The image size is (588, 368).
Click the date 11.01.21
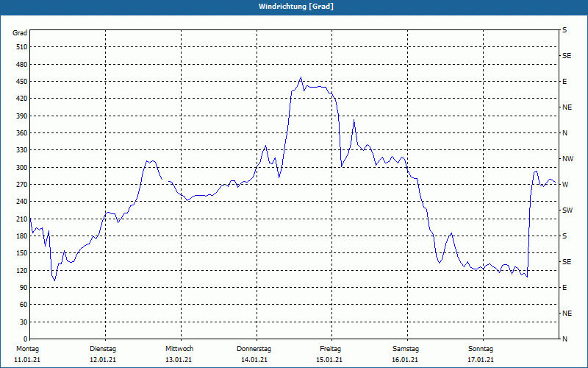pos(27,360)
